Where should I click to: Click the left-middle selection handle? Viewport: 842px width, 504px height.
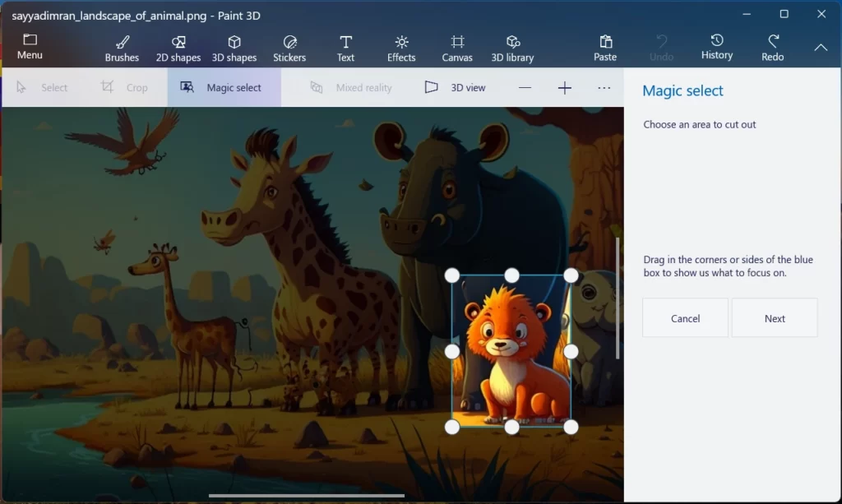(452, 352)
